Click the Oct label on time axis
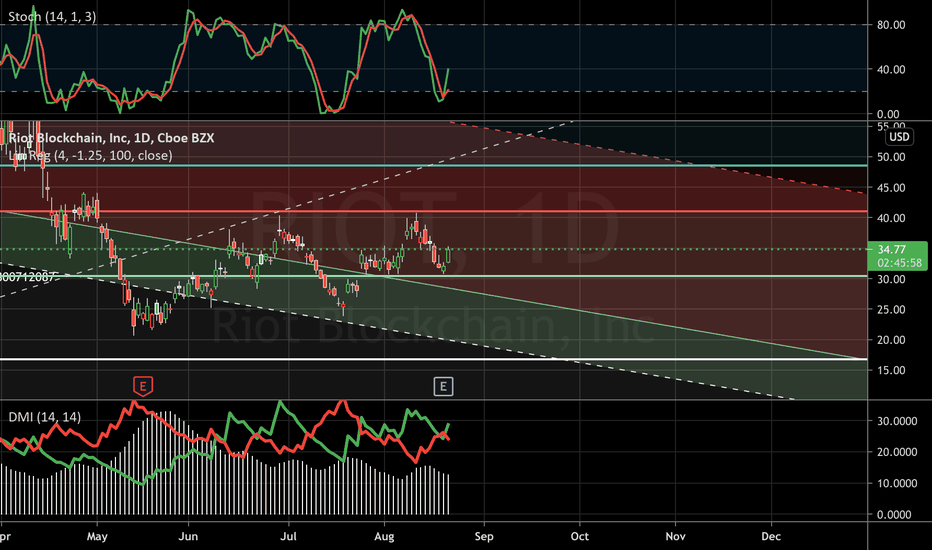932x550 pixels. 580,536
